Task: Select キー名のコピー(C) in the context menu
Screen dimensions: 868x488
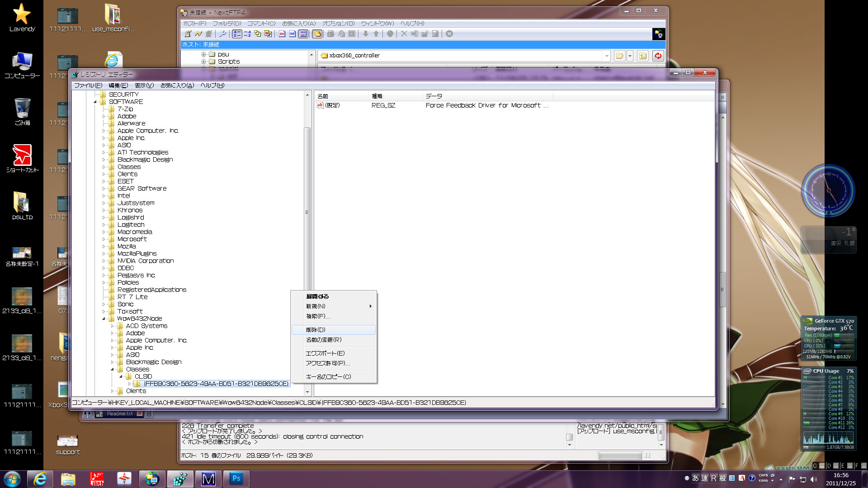Action: pyautogui.click(x=334, y=377)
